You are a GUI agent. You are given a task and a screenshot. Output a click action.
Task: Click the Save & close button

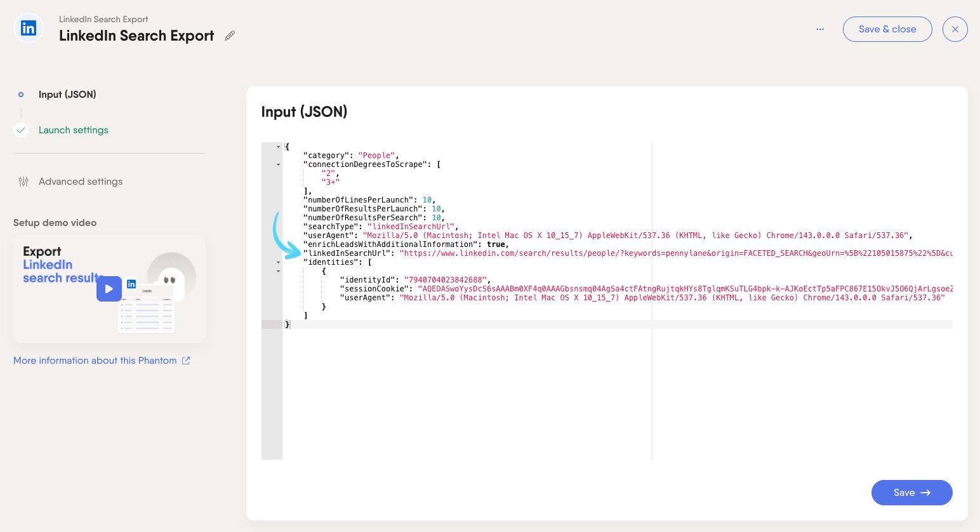click(887, 29)
